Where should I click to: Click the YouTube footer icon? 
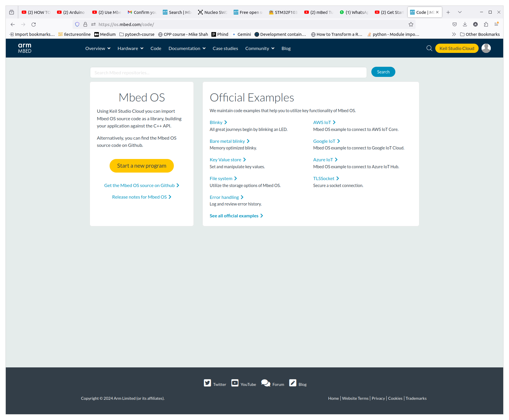pos(235,383)
